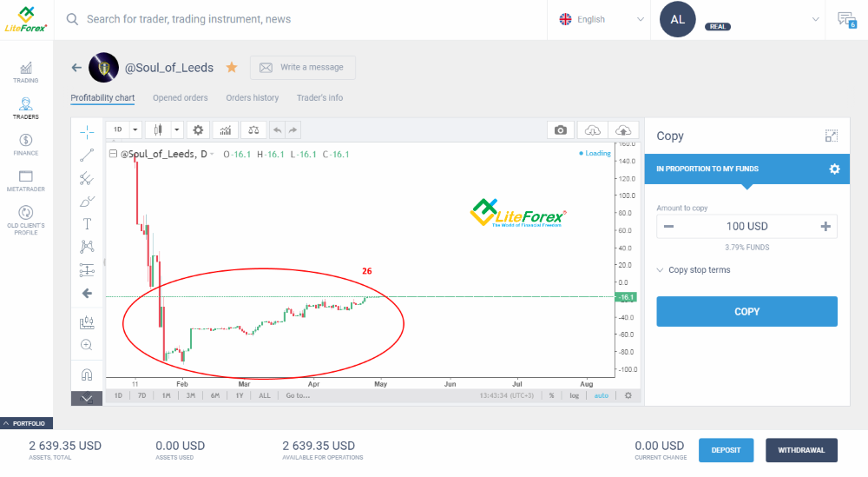Click the save chart layout cloud icon
The image size is (868, 477).
coord(623,129)
